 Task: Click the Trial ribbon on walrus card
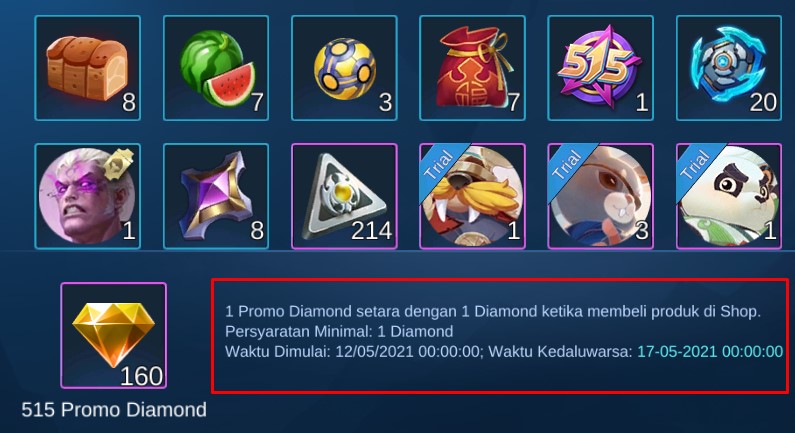click(x=441, y=166)
